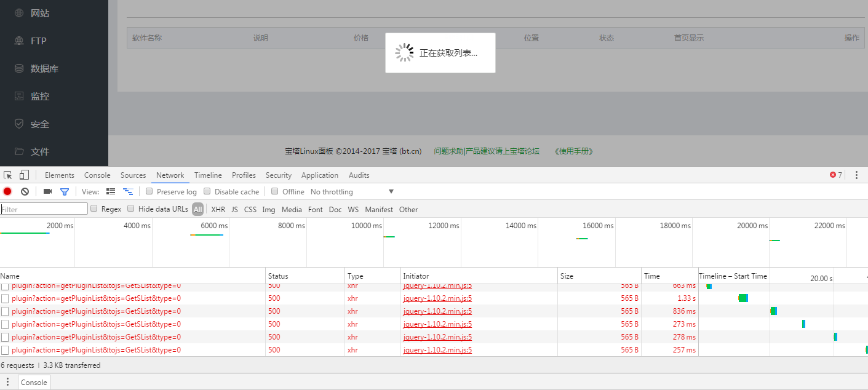Click the capture screenshots camera icon
868x390 pixels.
[x=47, y=192]
